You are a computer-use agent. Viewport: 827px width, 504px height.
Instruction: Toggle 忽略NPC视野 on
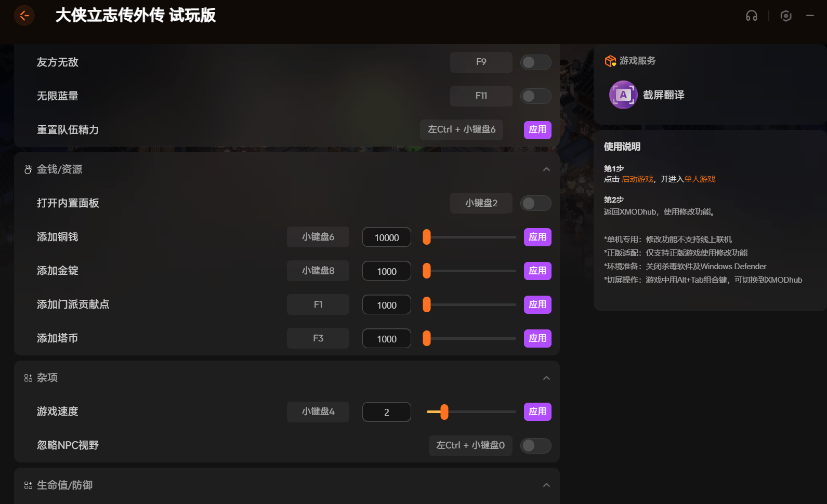[535, 445]
